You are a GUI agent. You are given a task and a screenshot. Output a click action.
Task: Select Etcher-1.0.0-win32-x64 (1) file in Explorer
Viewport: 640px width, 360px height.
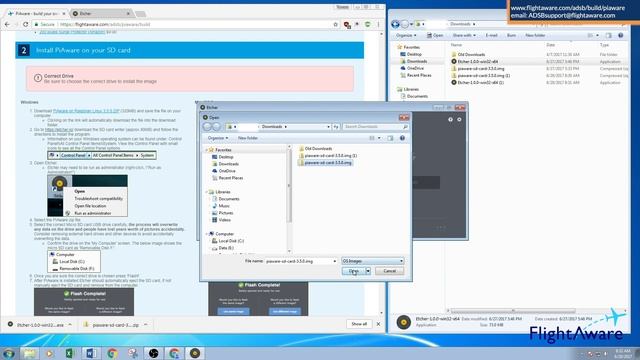point(477,82)
